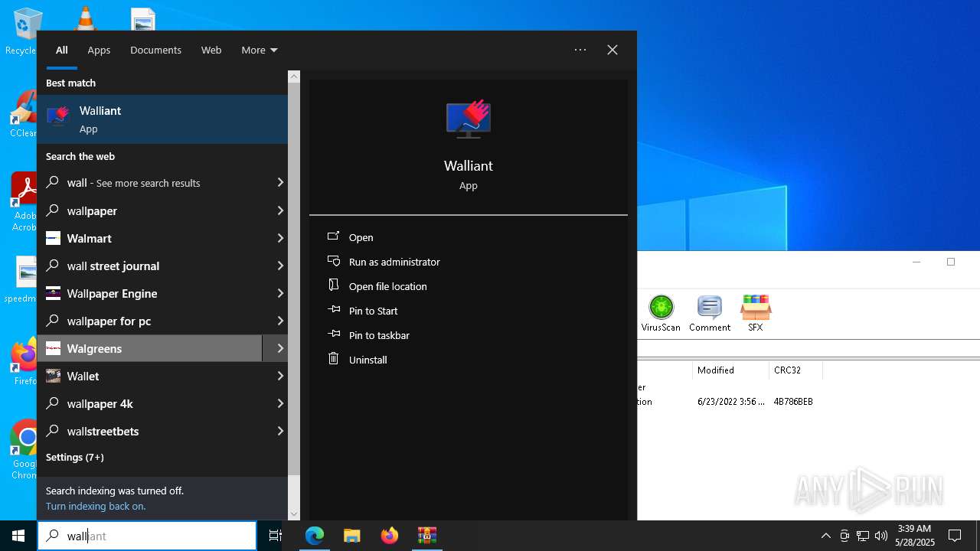Expand the 'wall' web result arrow
The width and height of the screenshot is (980, 551).
280,182
